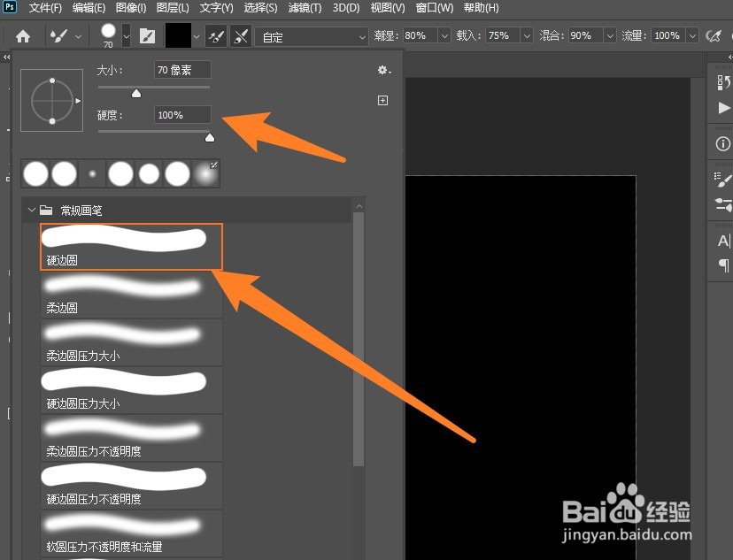This screenshot has height=560, width=733.
Task: Open the Paragraph panel icon
Action: coord(723,265)
